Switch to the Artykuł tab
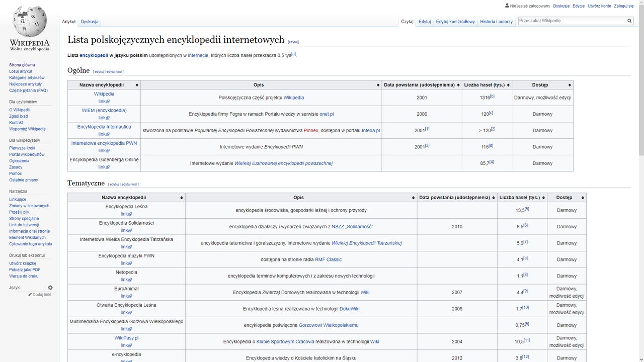This screenshot has width=644, height=362. [68, 22]
